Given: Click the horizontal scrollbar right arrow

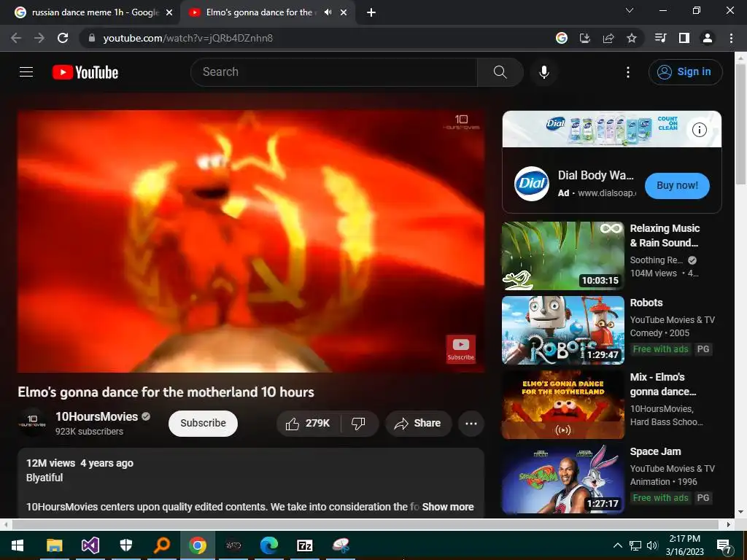Looking at the screenshot, I should click(x=729, y=524).
